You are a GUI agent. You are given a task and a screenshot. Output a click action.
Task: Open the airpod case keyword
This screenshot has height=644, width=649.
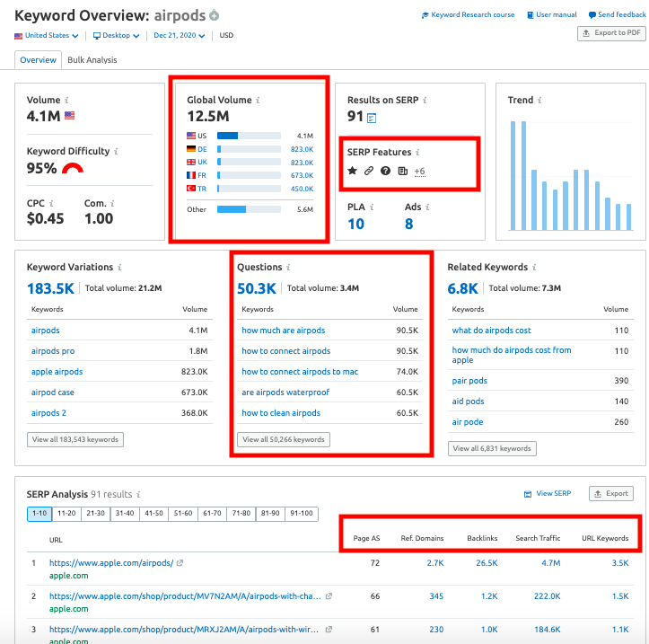point(53,393)
